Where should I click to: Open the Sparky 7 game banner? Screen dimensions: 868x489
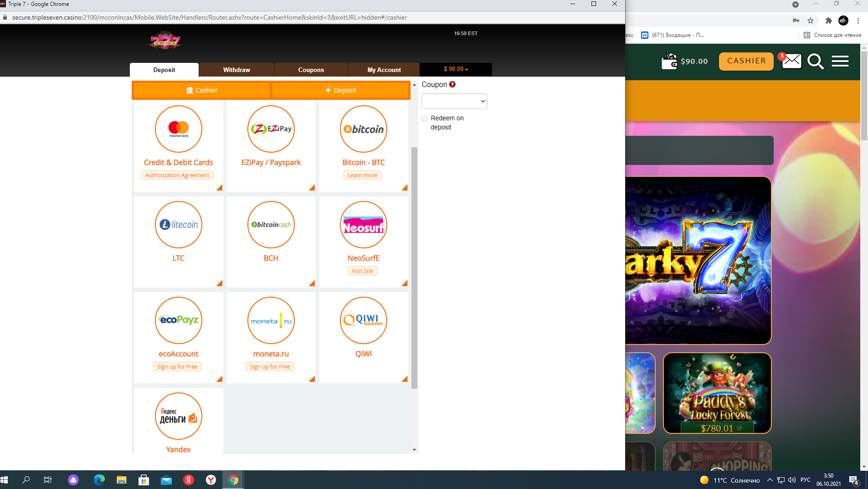click(x=698, y=260)
